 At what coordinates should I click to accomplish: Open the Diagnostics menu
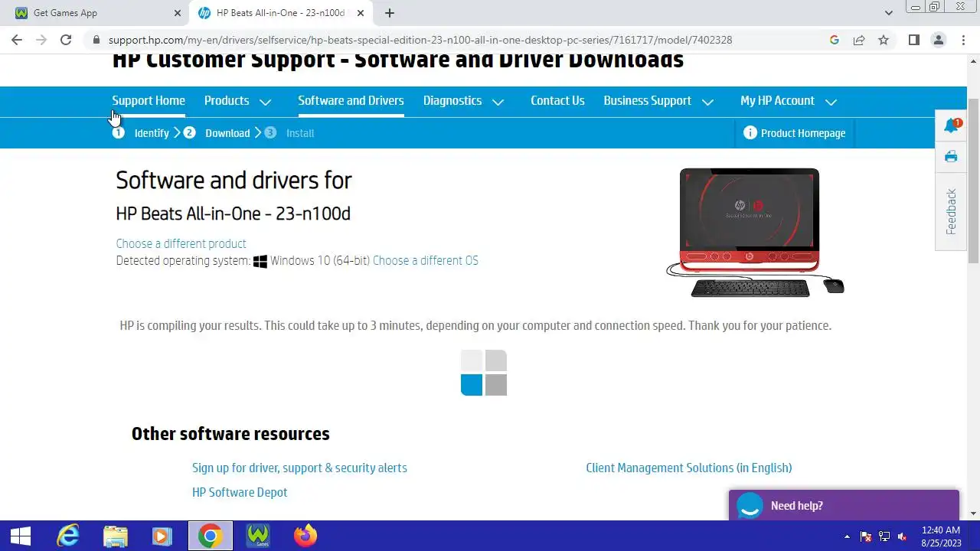click(452, 100)
